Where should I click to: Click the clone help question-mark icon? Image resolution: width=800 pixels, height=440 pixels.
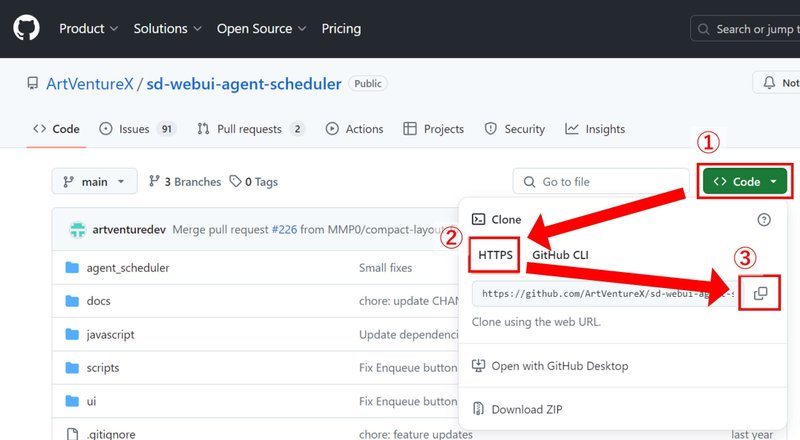[764, 220]
